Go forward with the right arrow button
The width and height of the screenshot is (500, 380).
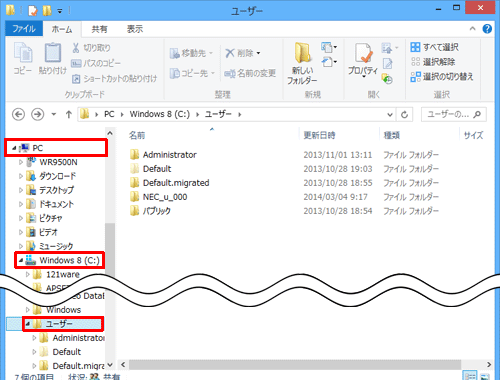pyautogui.click(x=38, y=114)
